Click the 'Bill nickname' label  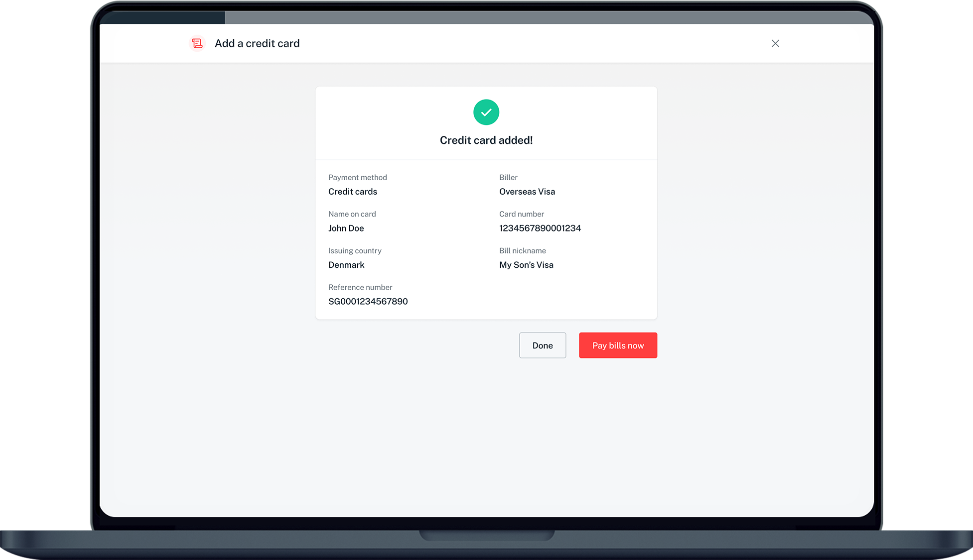point(522,251)
